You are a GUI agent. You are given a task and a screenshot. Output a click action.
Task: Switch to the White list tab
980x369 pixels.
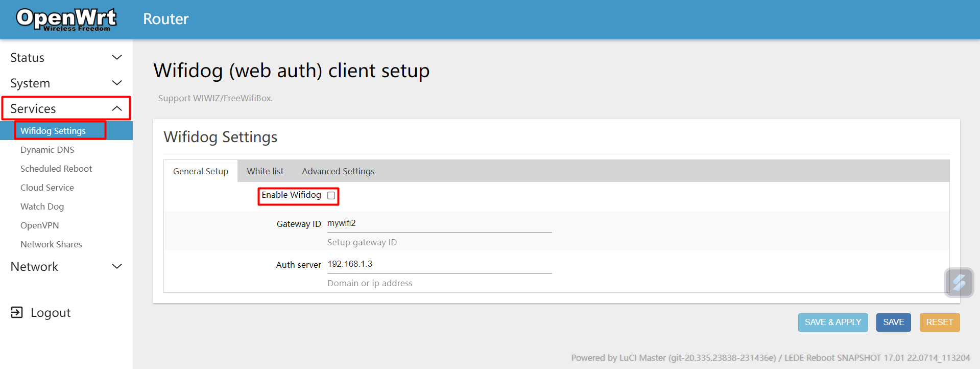tap(265, 171)
